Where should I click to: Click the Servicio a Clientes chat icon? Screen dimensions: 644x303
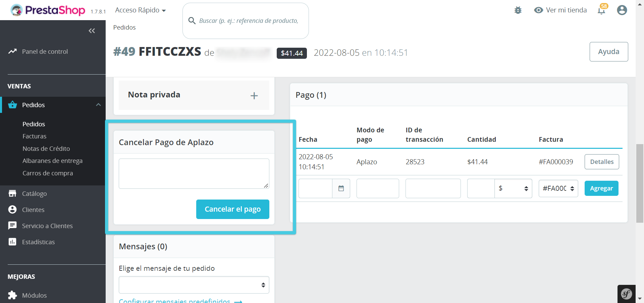[12, 226]
